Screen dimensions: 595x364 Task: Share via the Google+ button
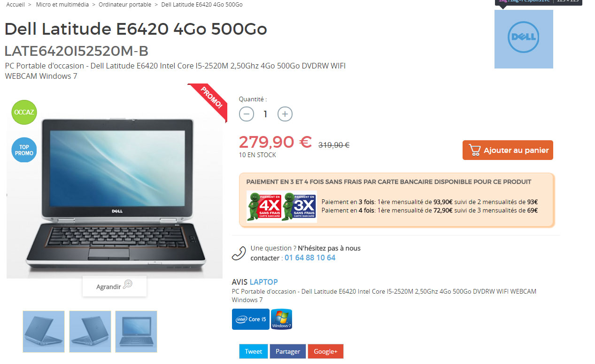[325, 351]
